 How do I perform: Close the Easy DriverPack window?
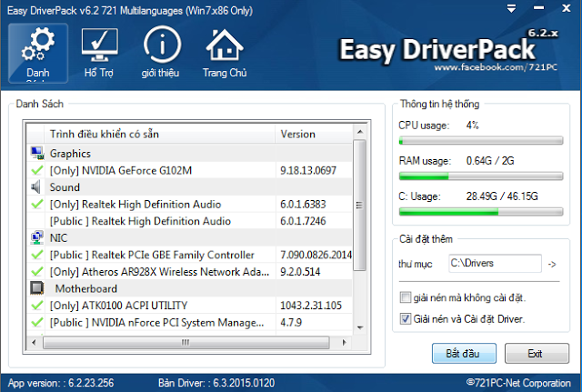pyautogui.click(x=566, y=8)
